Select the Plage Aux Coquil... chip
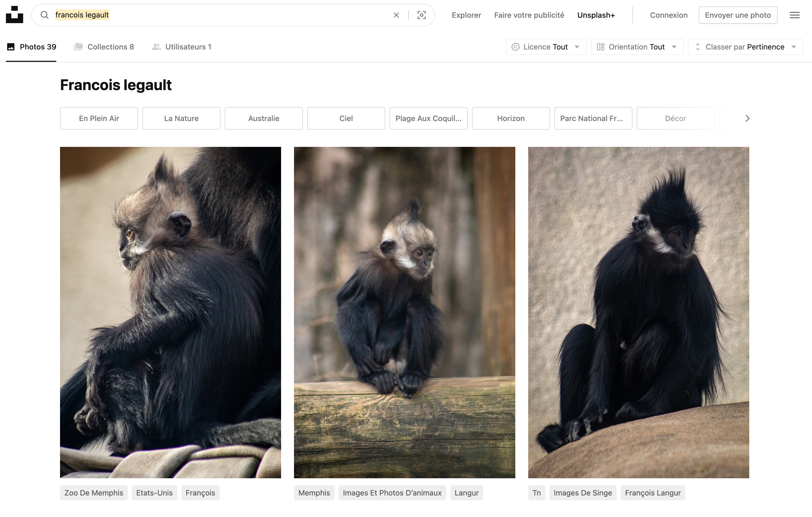The height and width of the screenshot is (517, 812). point(428,118)
